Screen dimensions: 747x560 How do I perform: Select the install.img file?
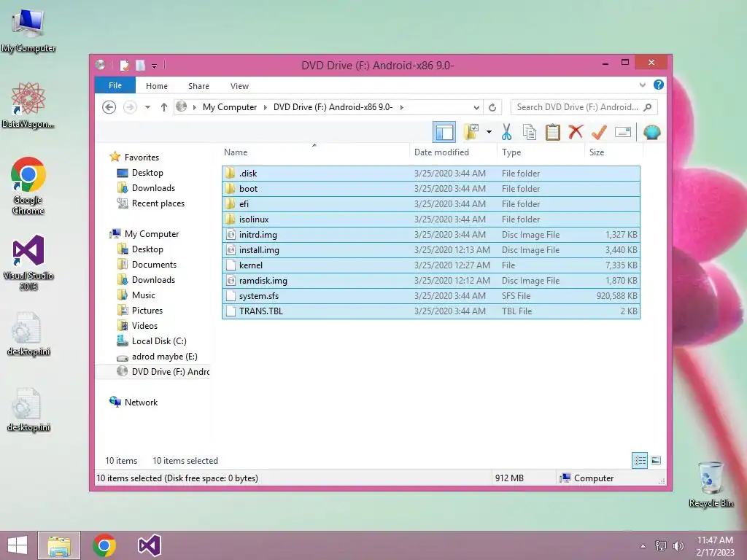coord(430,250)
